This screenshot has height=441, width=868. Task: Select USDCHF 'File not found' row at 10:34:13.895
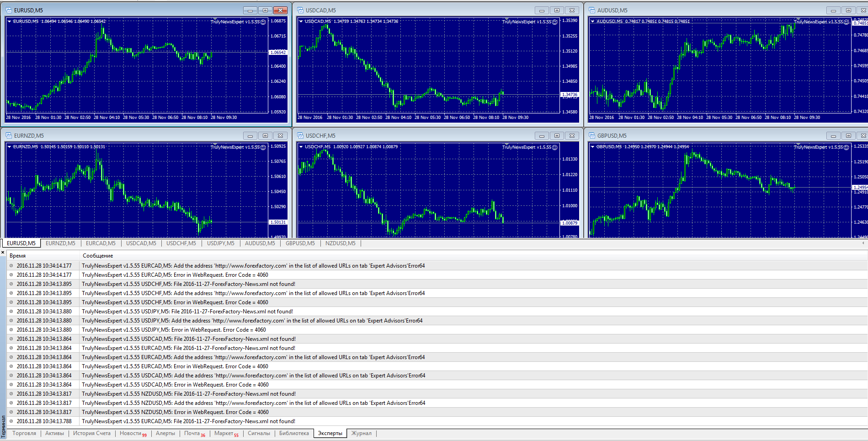point(437,284)
